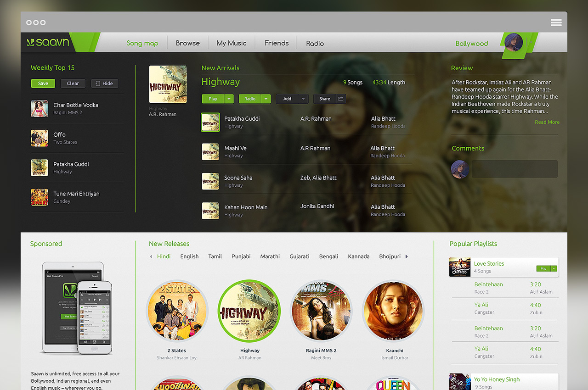Image resolution: width=588 pixels, height=390 pixels.
Task: Click the user profile avatar in header
Action: pos(513,43)
